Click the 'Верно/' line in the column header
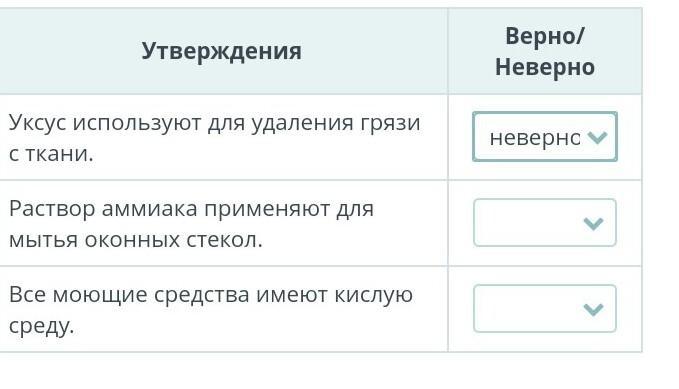Viewport: 679px width, 389px height. click(x=545, y=36)
